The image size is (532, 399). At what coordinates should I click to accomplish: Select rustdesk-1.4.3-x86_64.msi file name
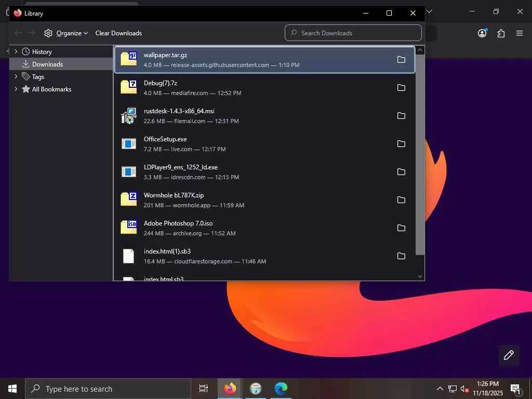tap(179, 111)
